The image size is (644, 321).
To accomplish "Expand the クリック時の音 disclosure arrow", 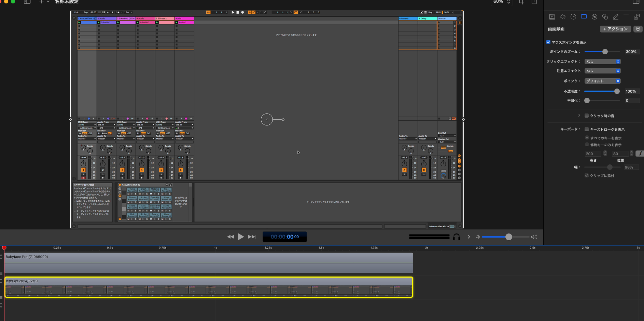I will point(579,116).
